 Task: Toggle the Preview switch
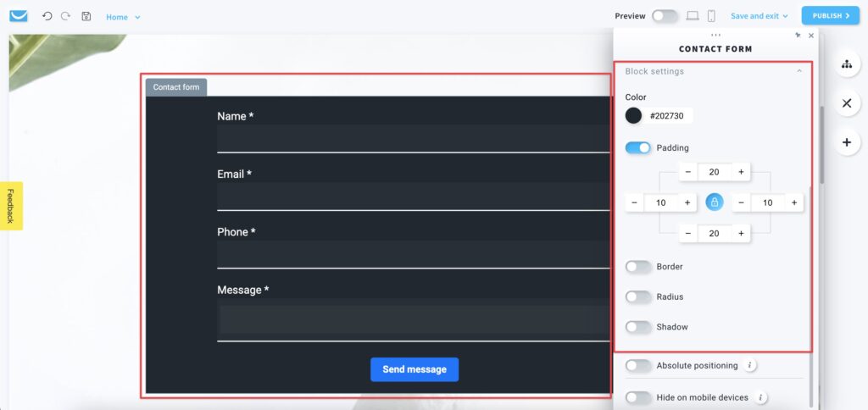(x=665, y=16)
